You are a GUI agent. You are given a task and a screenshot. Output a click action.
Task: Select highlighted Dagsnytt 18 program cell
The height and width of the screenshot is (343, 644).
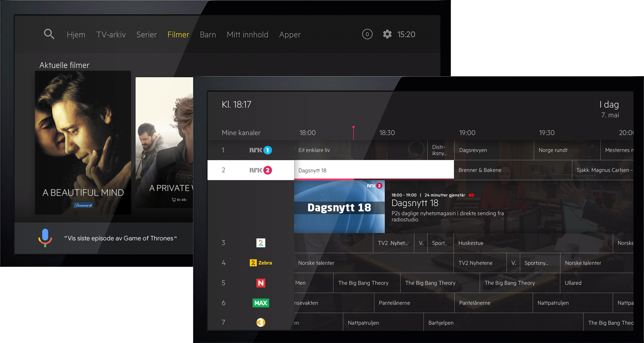pyautogui.click(x=374, y=170)
